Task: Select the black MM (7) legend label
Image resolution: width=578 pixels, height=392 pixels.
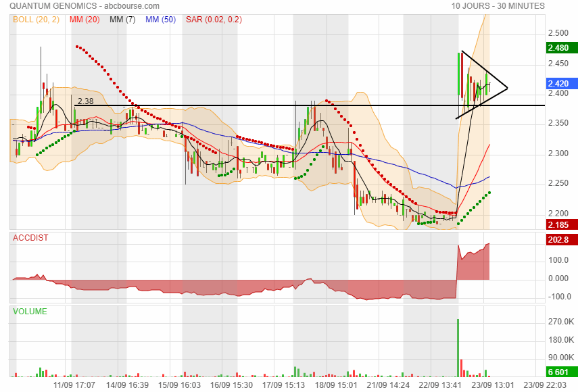Action: point(123,20)
